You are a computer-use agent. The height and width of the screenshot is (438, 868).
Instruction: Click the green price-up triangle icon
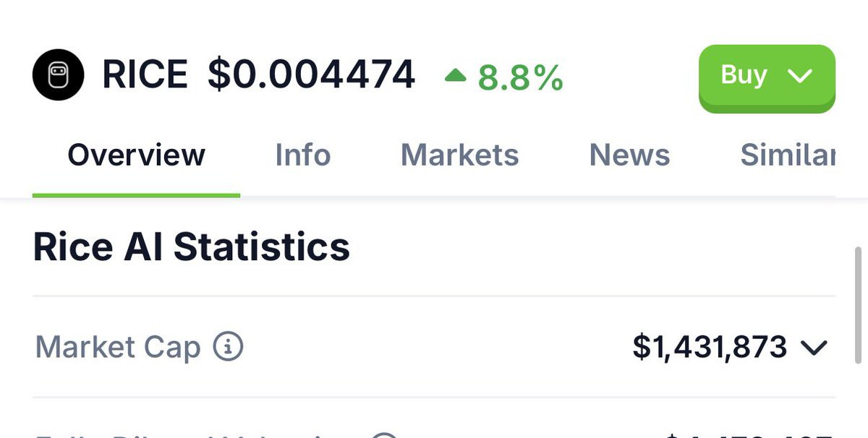pyautogui.click(x=456, y=74)
